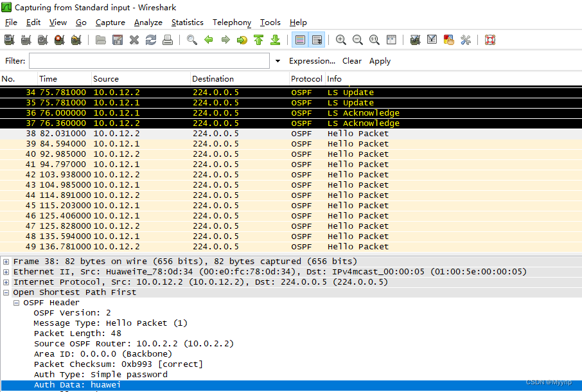Viewport: 582px width, 392px height.
Task: Open a capture file folder icon
Action: click(x=101, y=40)
